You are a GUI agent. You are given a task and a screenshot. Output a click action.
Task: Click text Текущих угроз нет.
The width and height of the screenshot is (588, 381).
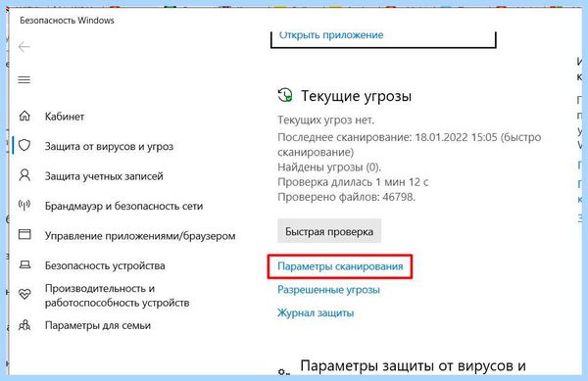click(x=326, y=120)
